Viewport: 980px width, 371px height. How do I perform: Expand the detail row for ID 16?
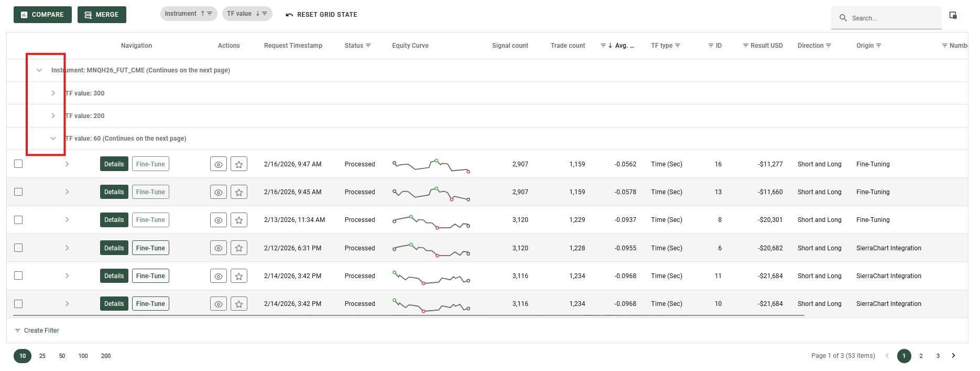pos(67,164)
